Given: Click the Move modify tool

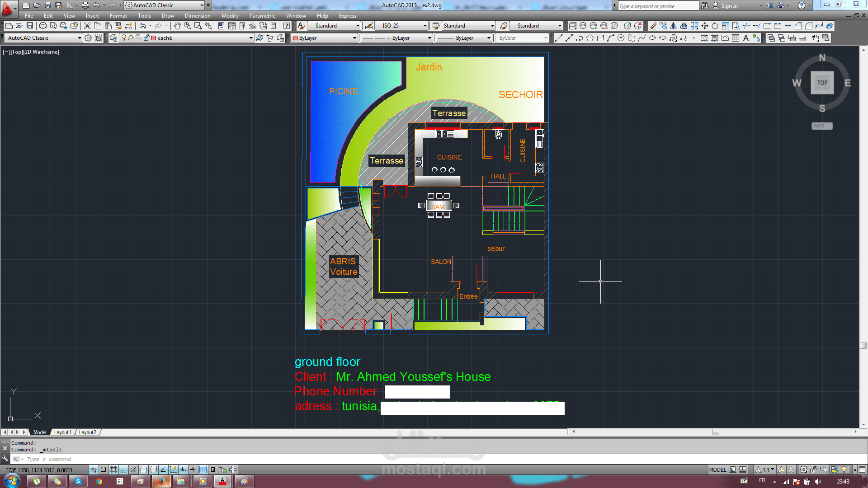Looking at the screenshot, I should click(704, 26).
